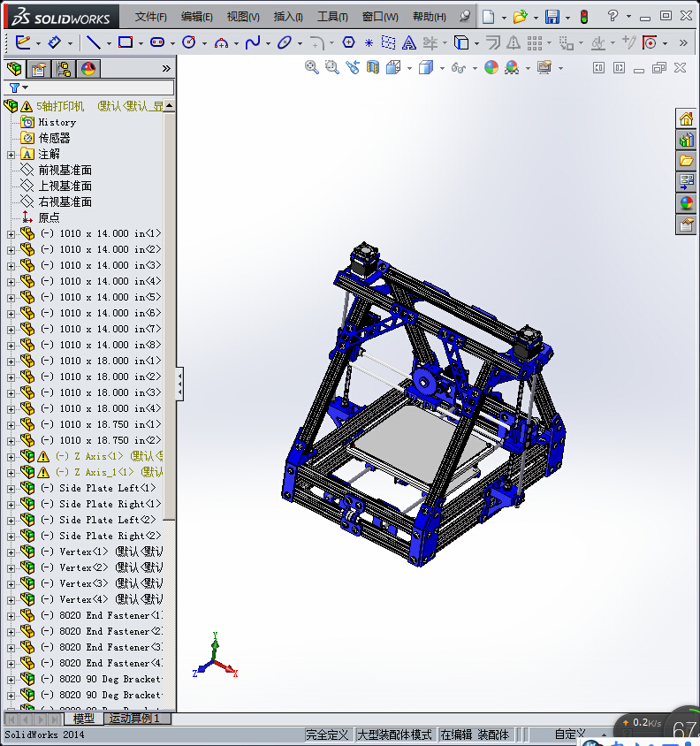Viewport: 700px width, 746px height.
Task: Click the View Settings monitor icon
Action: 544,67
